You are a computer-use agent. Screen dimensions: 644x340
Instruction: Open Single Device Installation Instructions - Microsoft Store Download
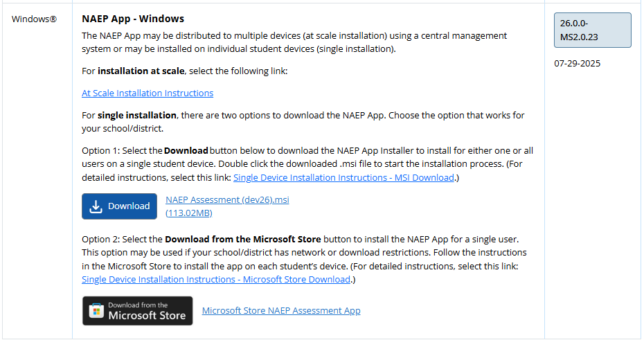pyautogui.click(x=216, y=279)
